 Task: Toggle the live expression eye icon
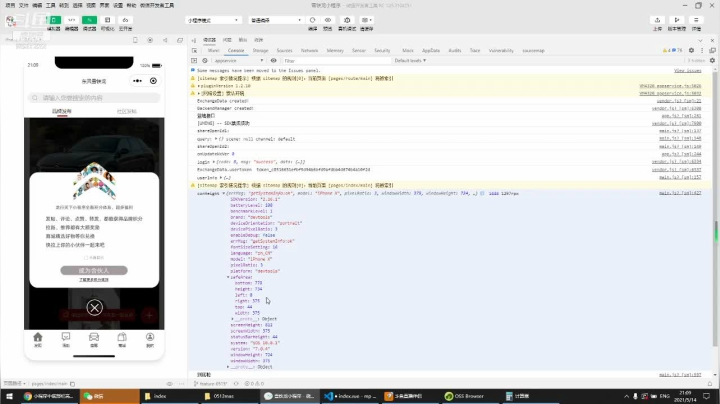(x=274, y=61)
